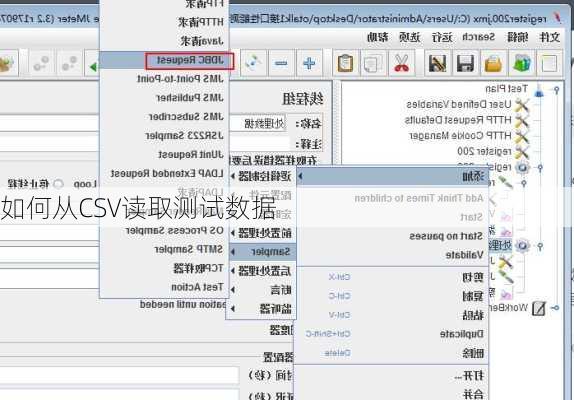Click the Copy toolbar icon
574x400 pixels.
(x=373, y=64)
